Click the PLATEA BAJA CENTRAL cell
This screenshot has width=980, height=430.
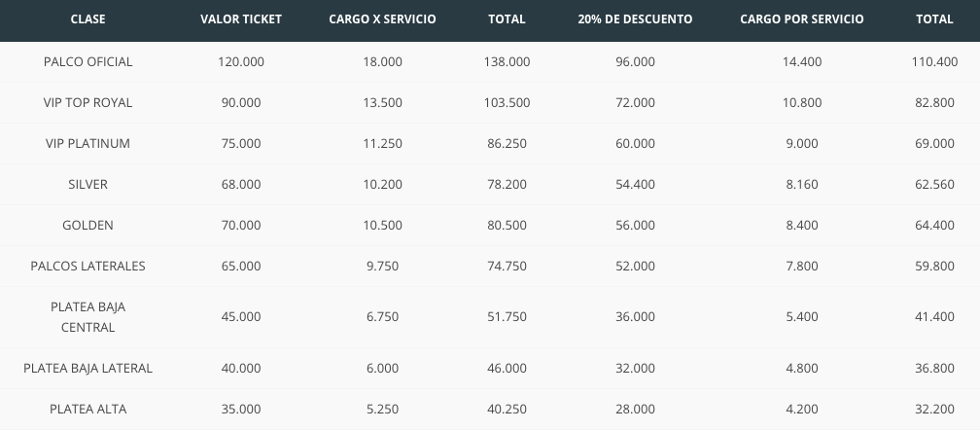pyautogui.click(x=88, y=317)
